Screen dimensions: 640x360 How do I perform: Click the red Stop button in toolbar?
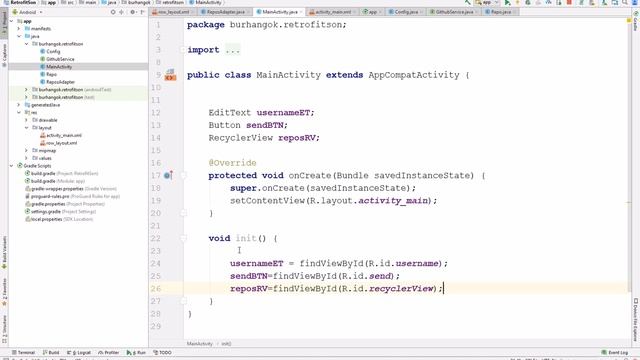(x=569, y=3)
